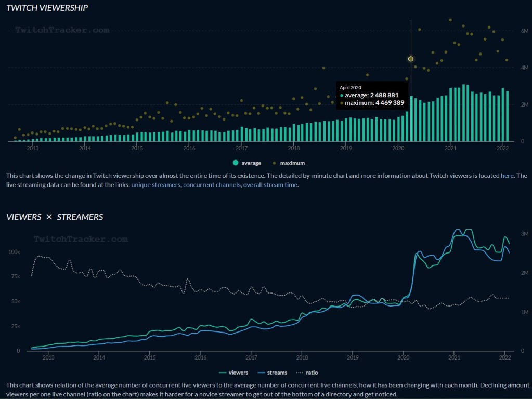The width and height of the screenshot is (532, 399).
Task: Click the '2018' label on the Viewers × Streamers axis
Action: coord(302,357)
